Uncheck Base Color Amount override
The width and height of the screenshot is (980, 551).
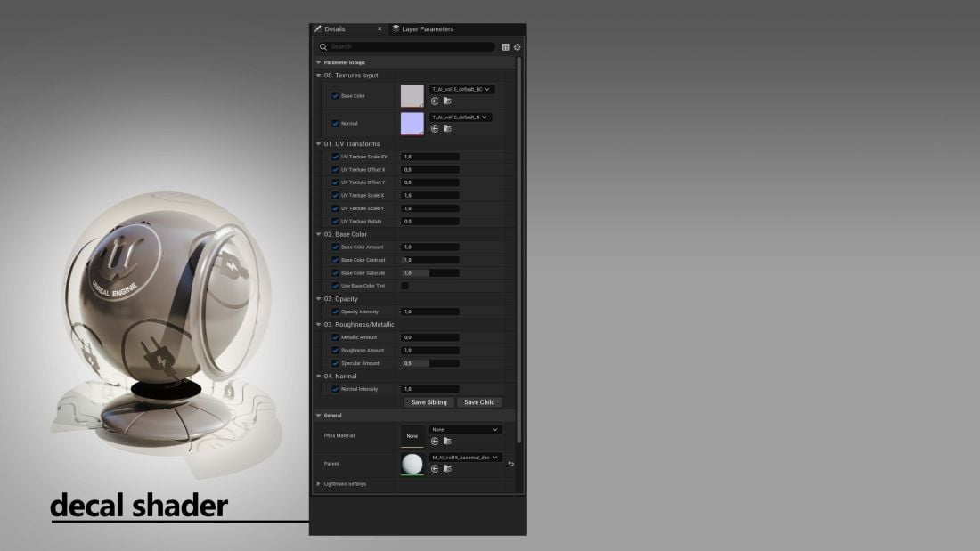335,247
